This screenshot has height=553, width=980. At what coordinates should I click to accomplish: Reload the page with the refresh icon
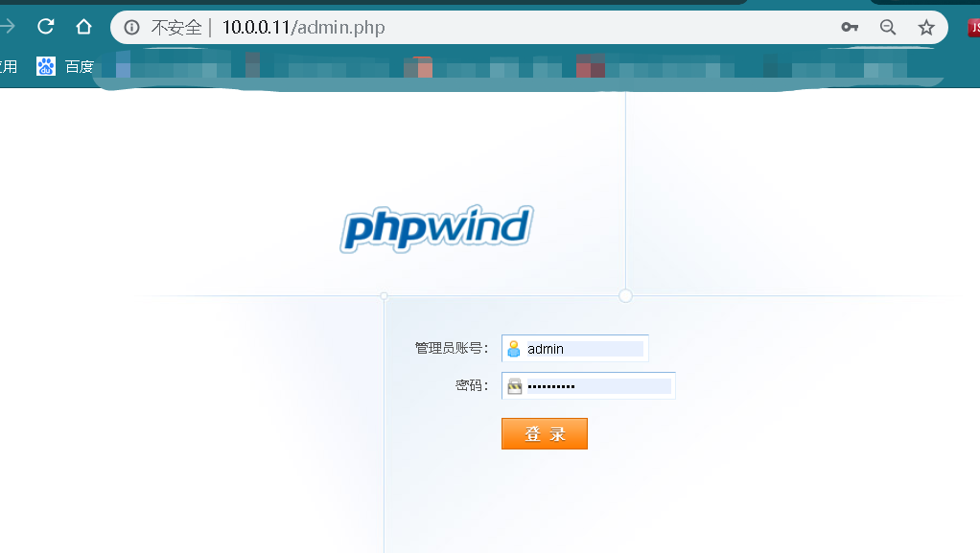click(x=46, y=27)
